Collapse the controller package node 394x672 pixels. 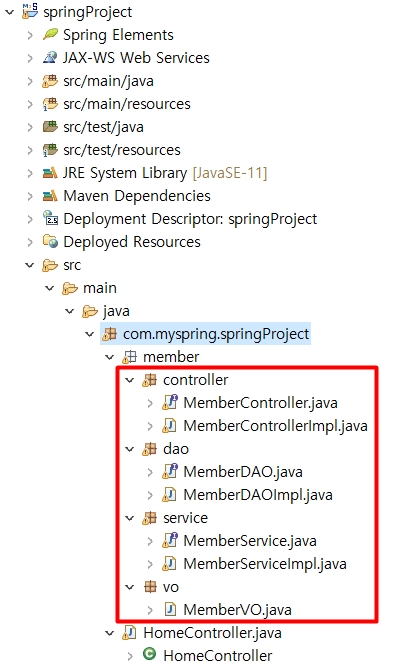tap(129, 380)
